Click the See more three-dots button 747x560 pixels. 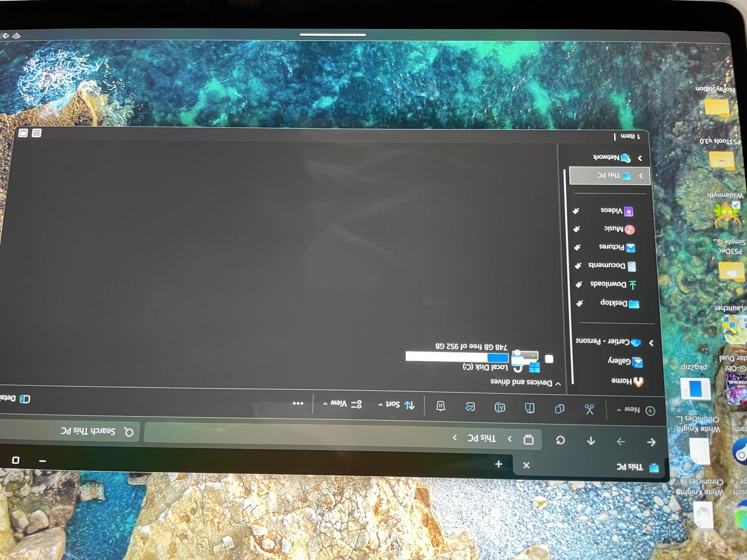pos(298,403)
